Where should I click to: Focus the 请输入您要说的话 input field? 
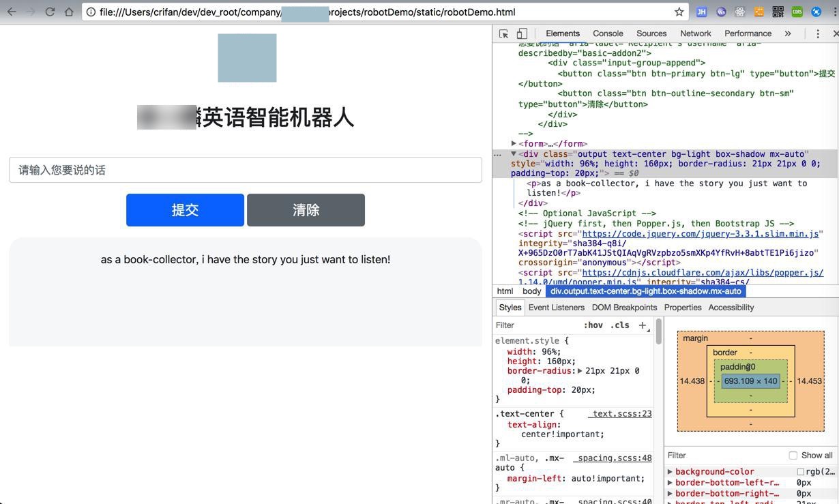pyautogui.click(x=246, y=170)
